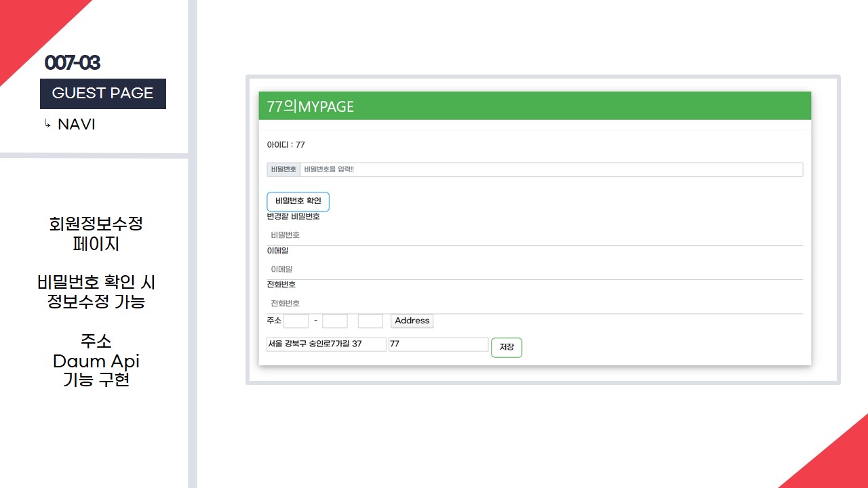Screen dimensions: 868x488
Task: Click the 아이디 : 77 text
Action: click(286, 145)
